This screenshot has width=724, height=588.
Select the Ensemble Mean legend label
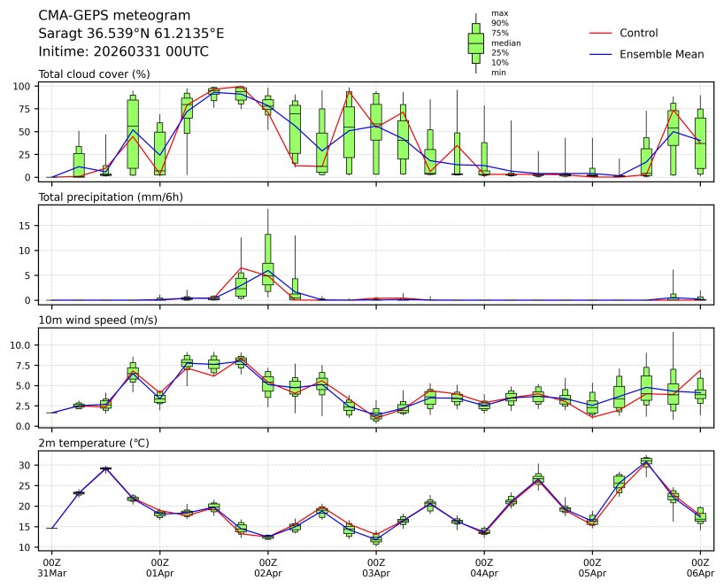pyautogui.click(x=661, y=54)
